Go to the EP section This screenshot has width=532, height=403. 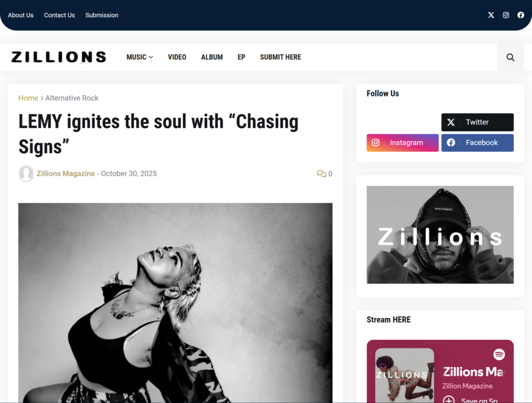241,57
